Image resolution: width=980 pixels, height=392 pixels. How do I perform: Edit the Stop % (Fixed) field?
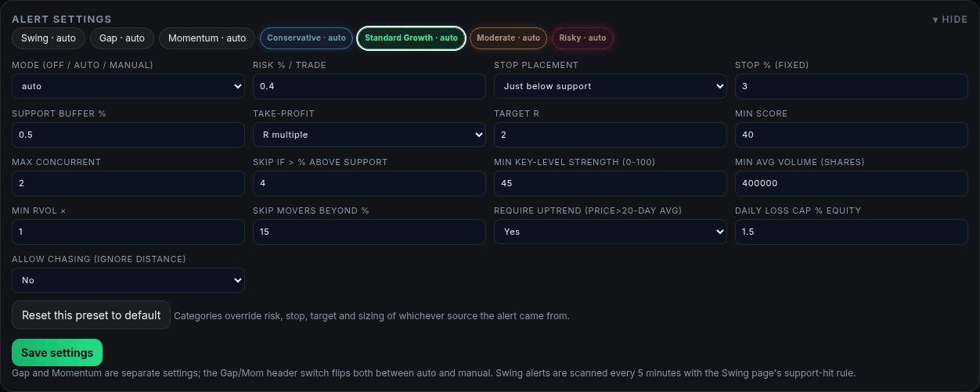click(x=852, y=86)
